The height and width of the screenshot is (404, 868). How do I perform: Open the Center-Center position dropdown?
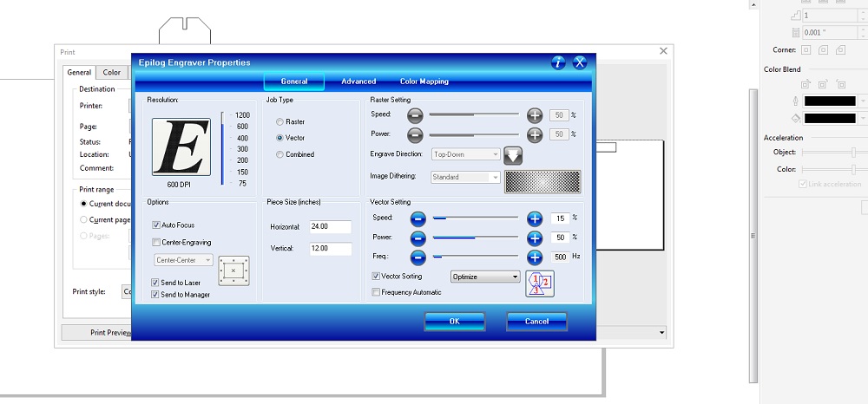[x=182, y=260]
